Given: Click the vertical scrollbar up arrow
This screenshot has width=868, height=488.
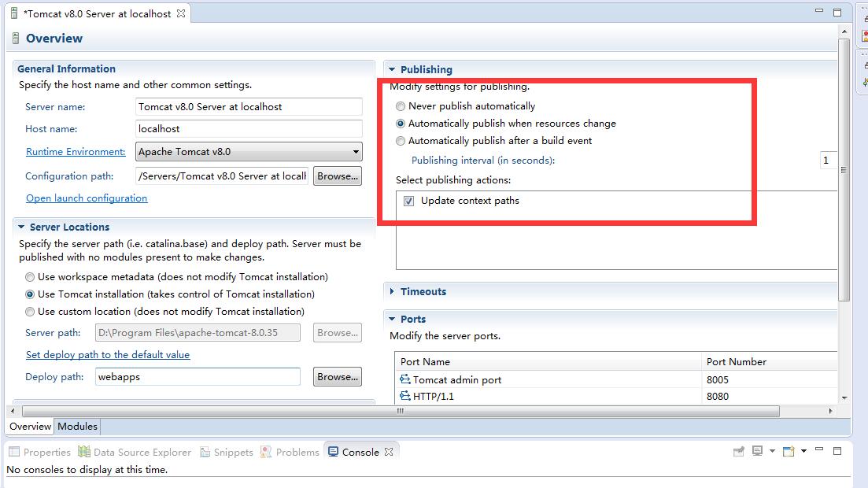Looking at the screenshot, I should point(844,32).
